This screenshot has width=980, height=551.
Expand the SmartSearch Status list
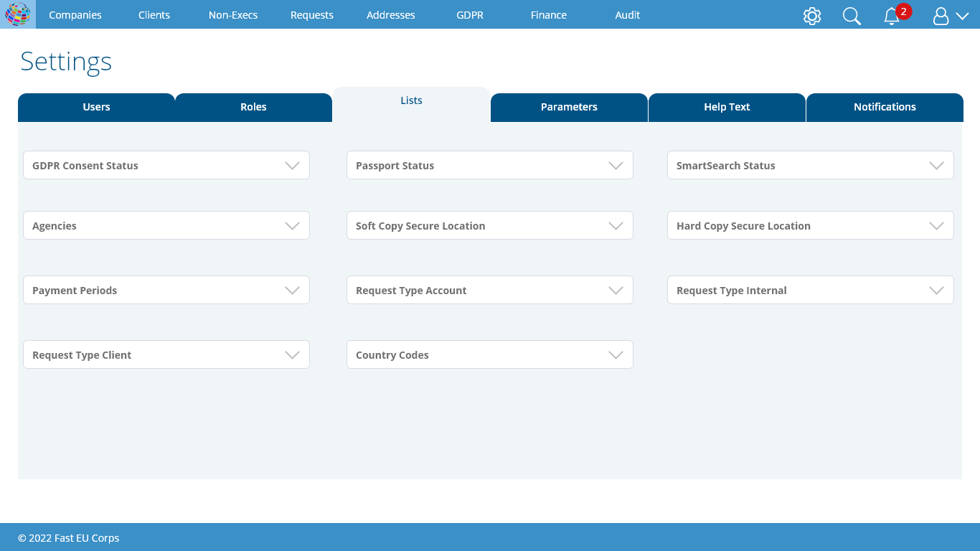pyautogui.click(x=811, y=165)
